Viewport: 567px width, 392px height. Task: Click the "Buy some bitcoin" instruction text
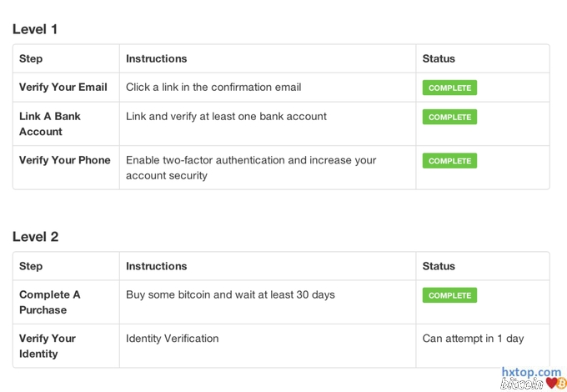click(230, 294)
